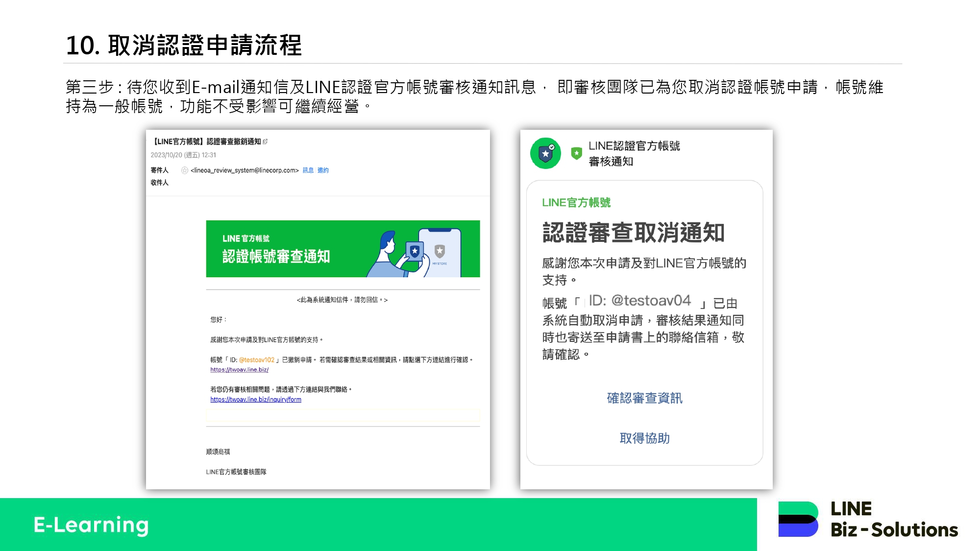Click the LINE Biz-Solutions logo mark
980x551 pixels.
(x=798, y=519)
